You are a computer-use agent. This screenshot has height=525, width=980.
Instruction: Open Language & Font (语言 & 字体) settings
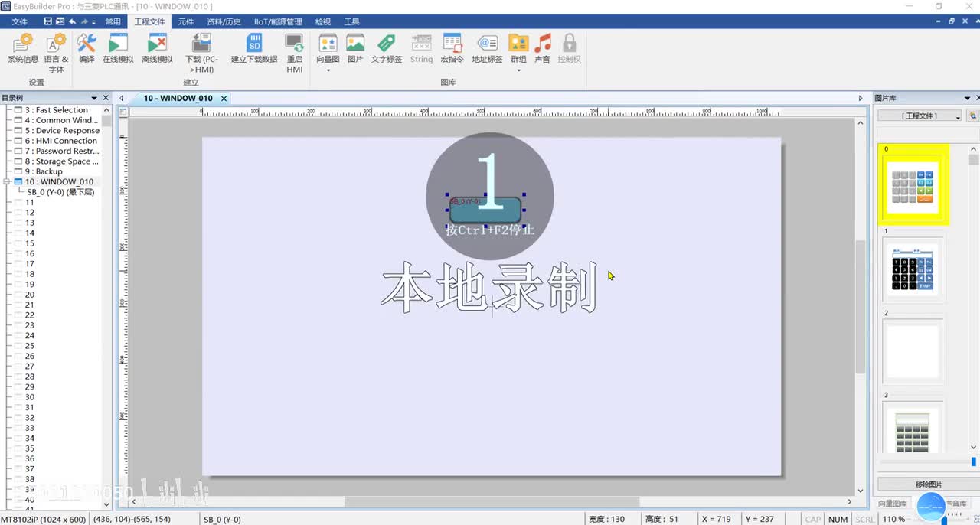click(x=56, y=53)
